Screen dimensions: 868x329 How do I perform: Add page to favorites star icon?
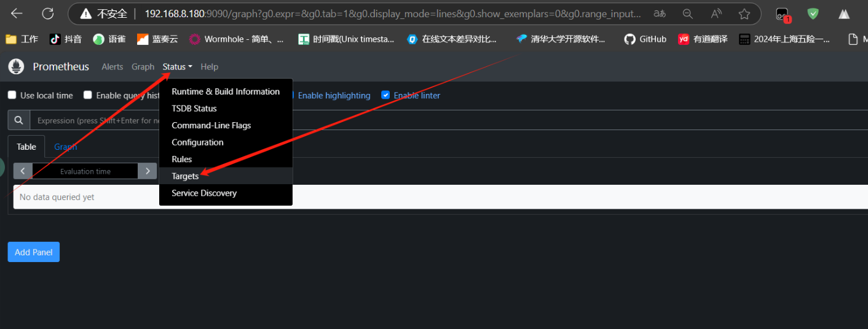point(744,14)
